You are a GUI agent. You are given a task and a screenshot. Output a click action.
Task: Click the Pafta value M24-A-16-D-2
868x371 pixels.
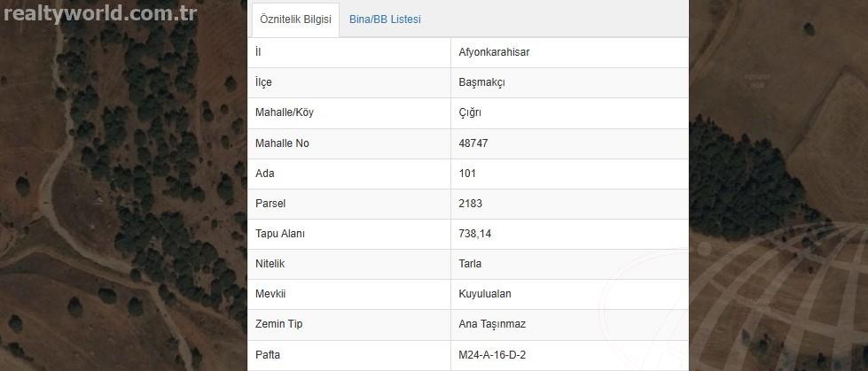click(492, 354)
